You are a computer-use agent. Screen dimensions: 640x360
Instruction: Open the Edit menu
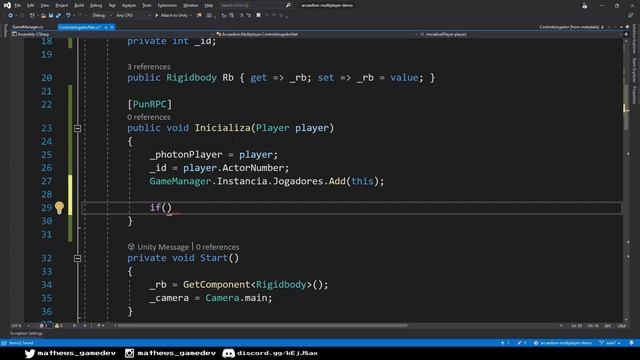point(31,5)
